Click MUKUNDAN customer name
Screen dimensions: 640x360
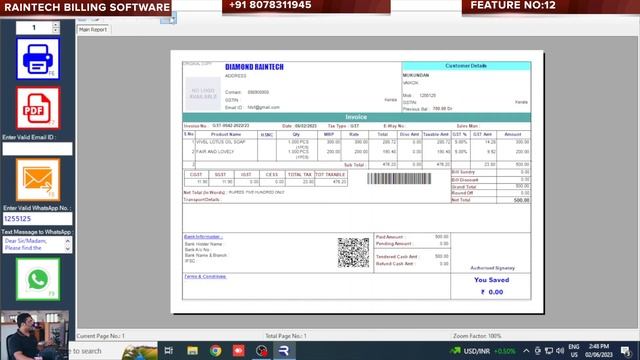click(x=416, y=75)
